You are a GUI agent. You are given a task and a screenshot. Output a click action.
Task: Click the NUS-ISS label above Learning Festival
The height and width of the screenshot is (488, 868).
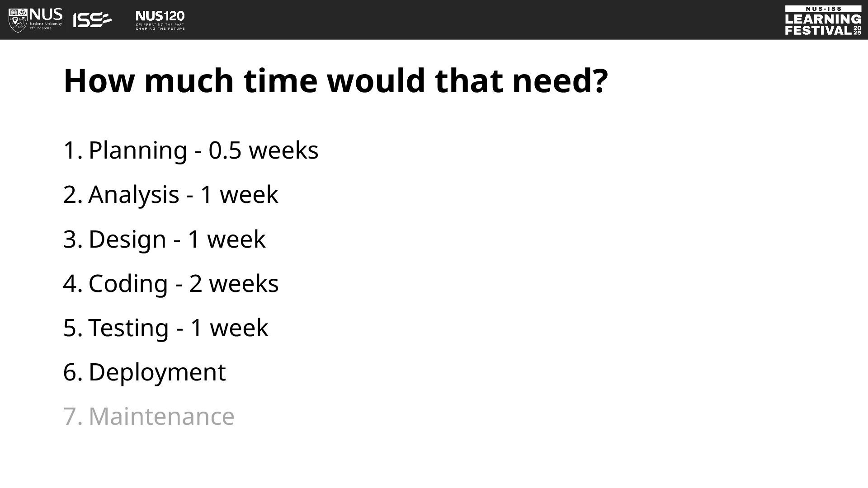[823, 9]
